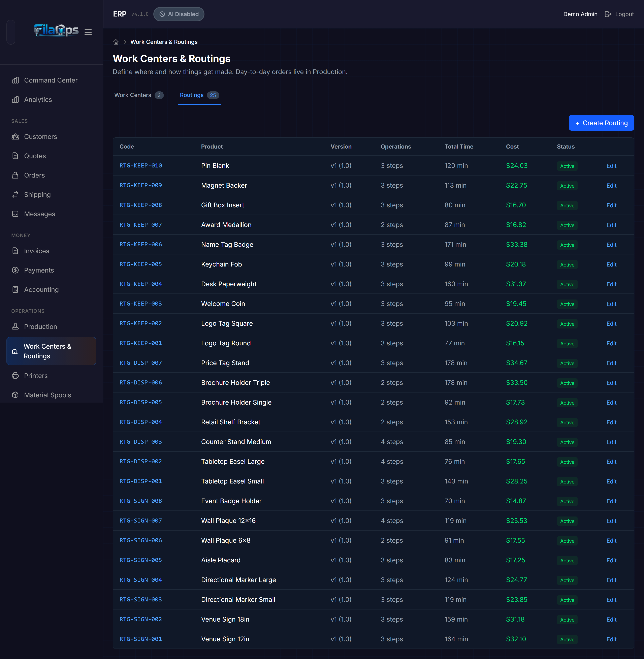Click the Code column header
Viewport: 644px width, 659px height.
point(127,147)
